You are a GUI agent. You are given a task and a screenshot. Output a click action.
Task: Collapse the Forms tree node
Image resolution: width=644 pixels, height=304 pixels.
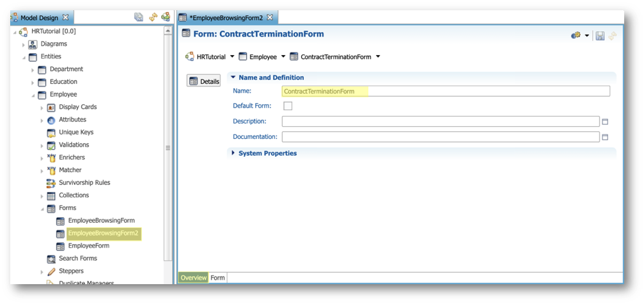pos(42,209)
